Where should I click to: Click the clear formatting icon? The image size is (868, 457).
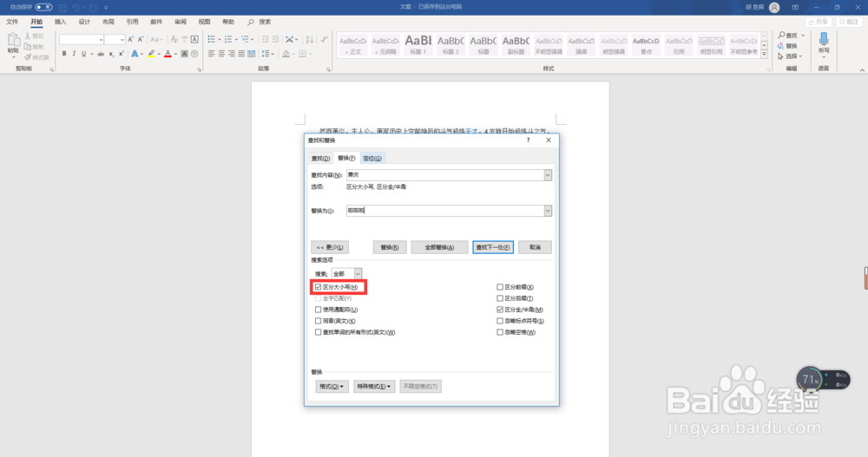174,39
